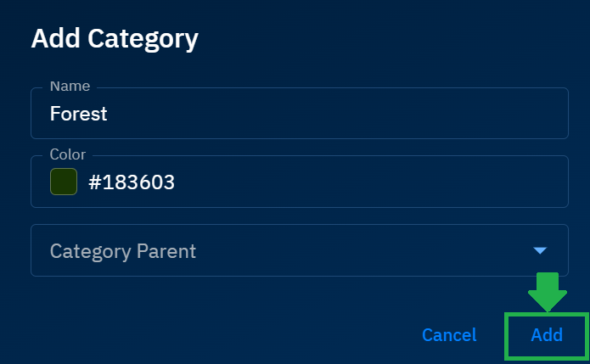Focus the Name input field

tap(299, 114)
